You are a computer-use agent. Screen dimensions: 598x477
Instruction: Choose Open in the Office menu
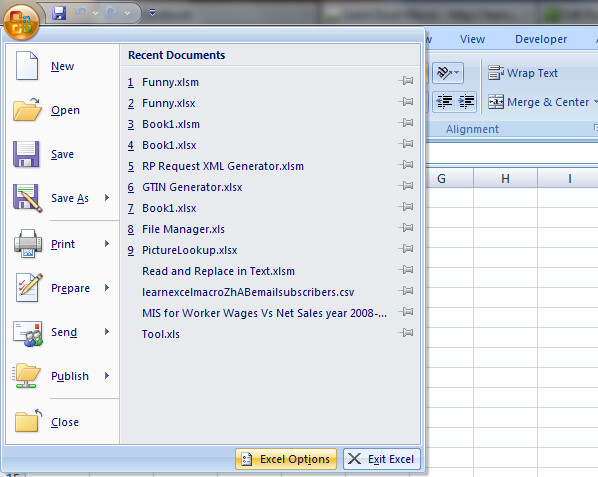tap(63, 110)
